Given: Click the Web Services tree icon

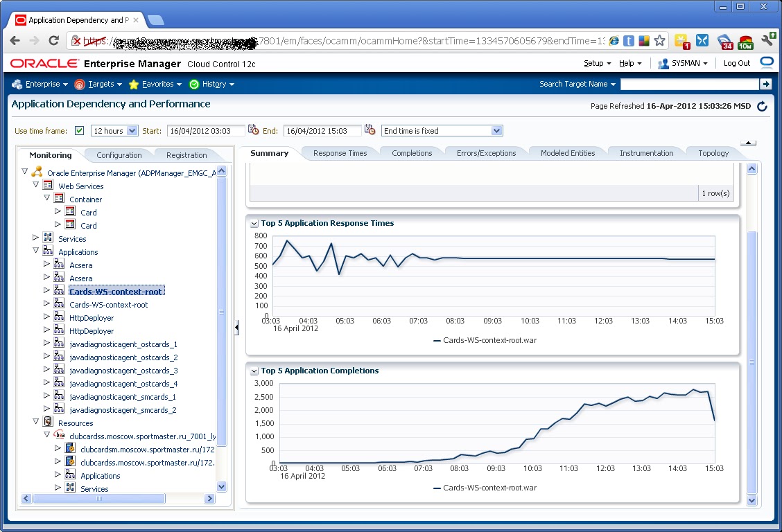Looking at the screenshot, I should click(48, 186).
